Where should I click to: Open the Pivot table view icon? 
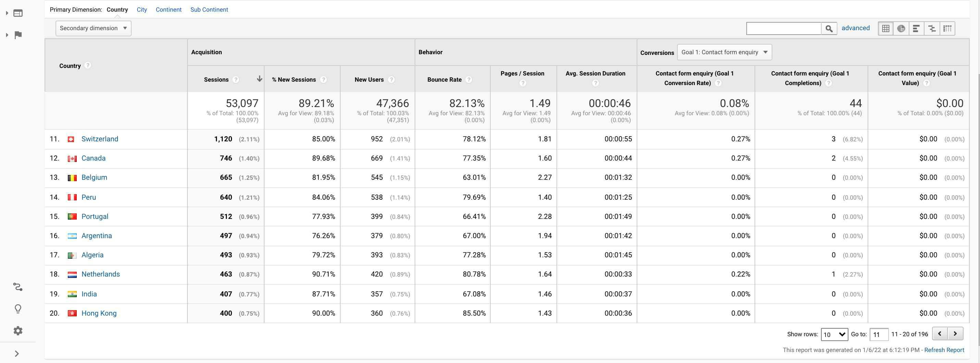947,28
